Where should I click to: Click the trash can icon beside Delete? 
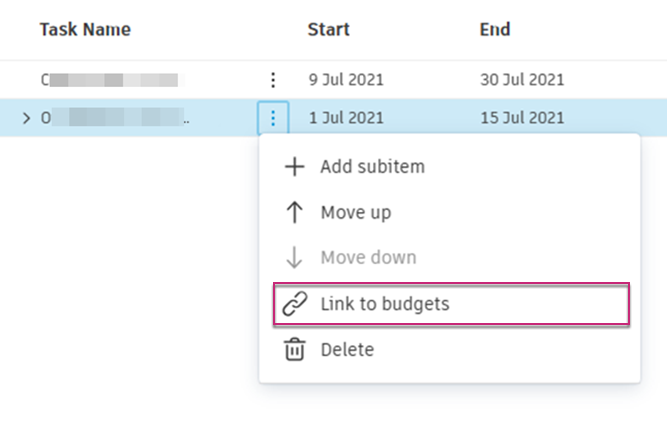pyautogui.click(x=294, y=350)
